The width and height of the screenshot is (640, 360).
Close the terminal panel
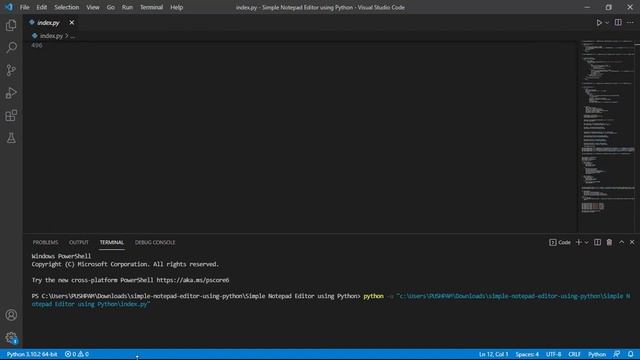pyautogui.click(x=632, y=242)
